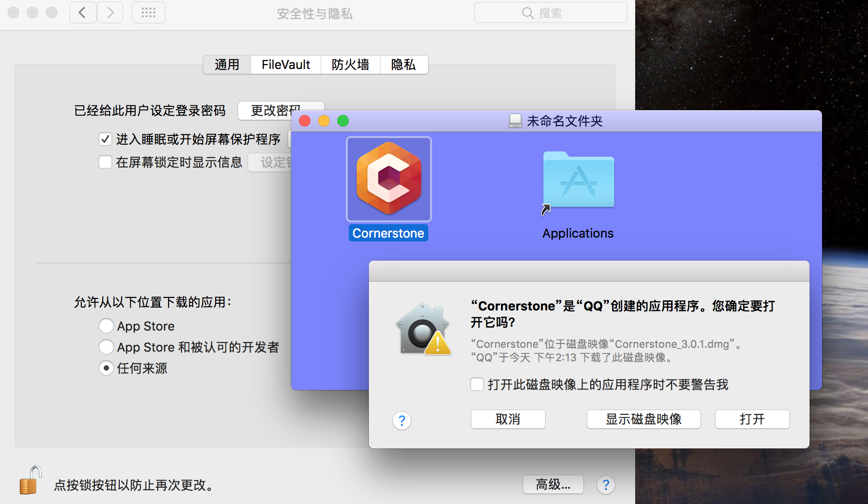This screenshot has width=868, height=504.
Task: Close the 未命名文件夹 disk image window
Action: tap(305, 121)
